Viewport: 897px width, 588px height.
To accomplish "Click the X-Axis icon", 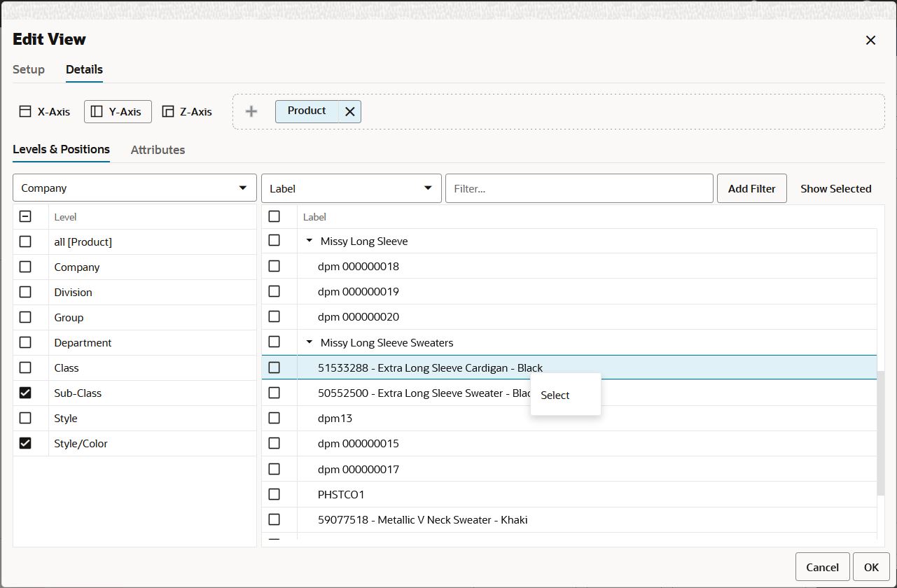I will click(25, 111).
